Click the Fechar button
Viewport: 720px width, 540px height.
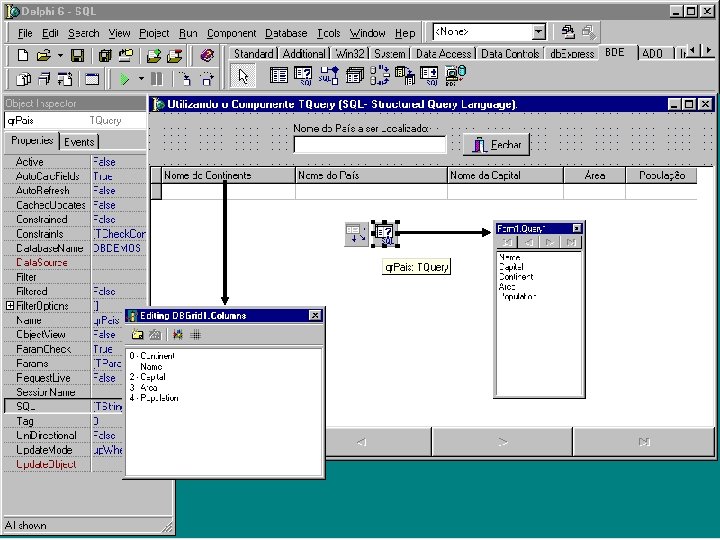tap(496, 145)
